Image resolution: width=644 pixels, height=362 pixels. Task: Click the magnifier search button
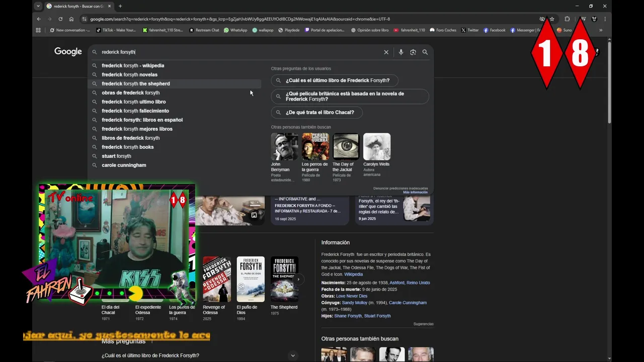pos(425,52)
